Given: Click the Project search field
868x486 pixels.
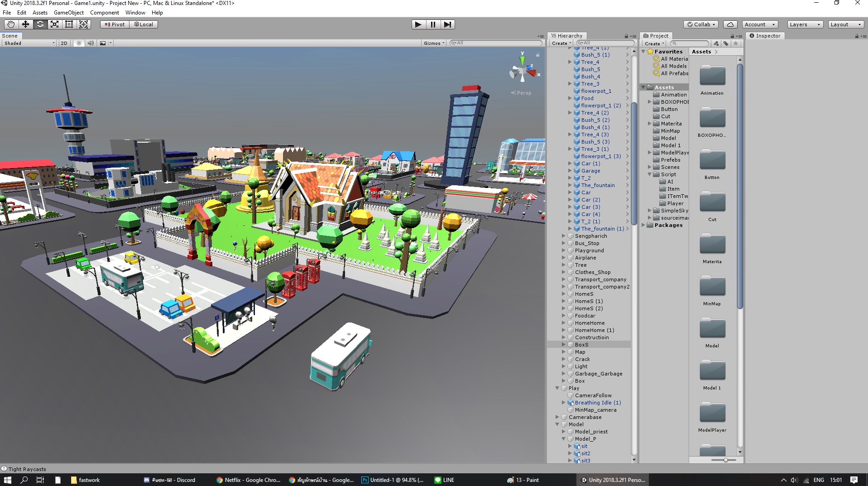Looking at the screenshot, I should 689,43.
